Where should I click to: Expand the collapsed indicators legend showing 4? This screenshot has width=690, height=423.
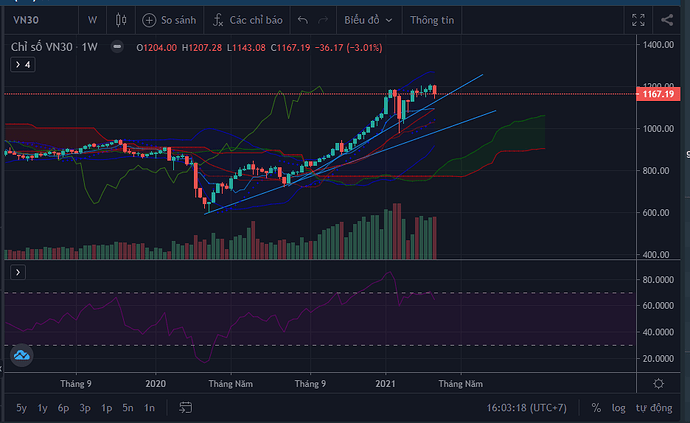pyautogui.click(x=21, y=64)
